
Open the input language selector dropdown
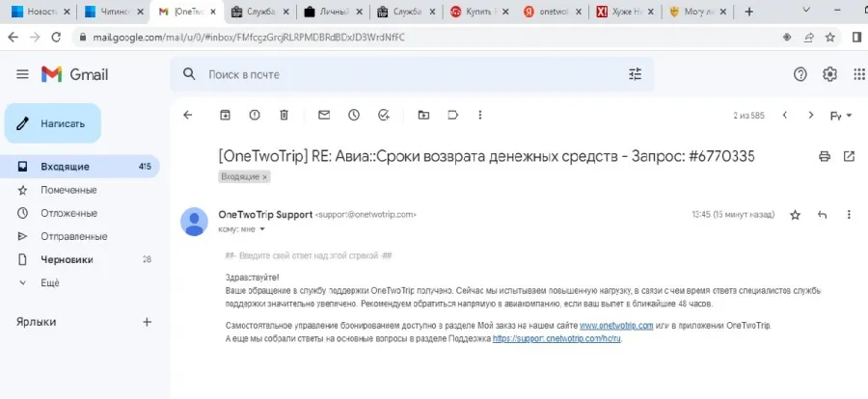[840, 116]
